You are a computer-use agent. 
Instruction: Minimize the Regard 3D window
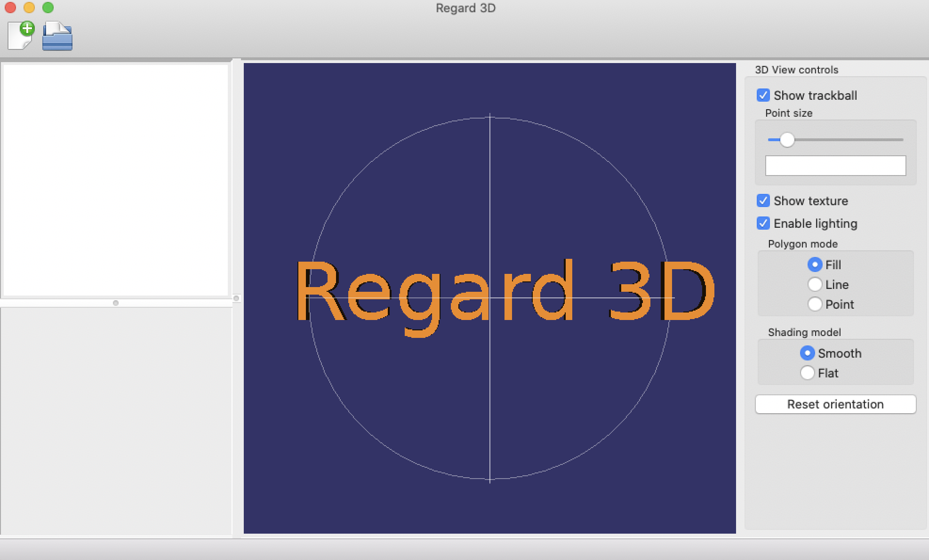(x=29, y=8)
